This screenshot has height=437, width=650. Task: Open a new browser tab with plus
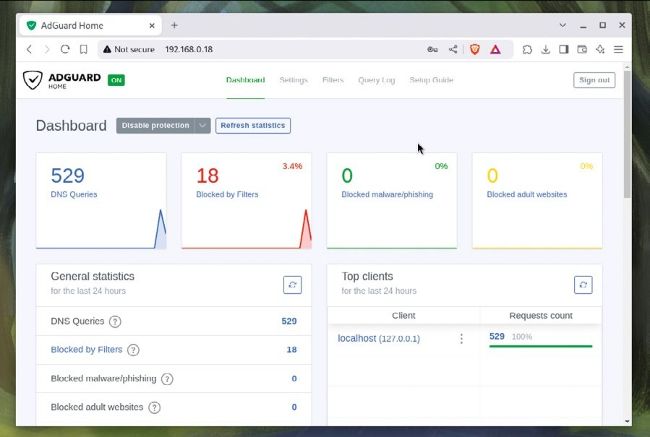pos(175,25)
